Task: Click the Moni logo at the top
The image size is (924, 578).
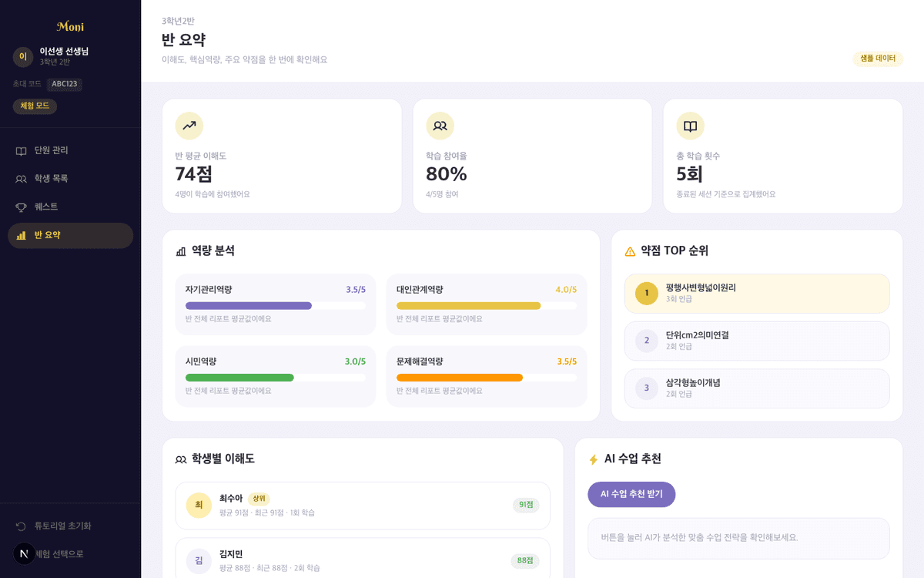Action: pyautogui.click(x=70, y=26)
